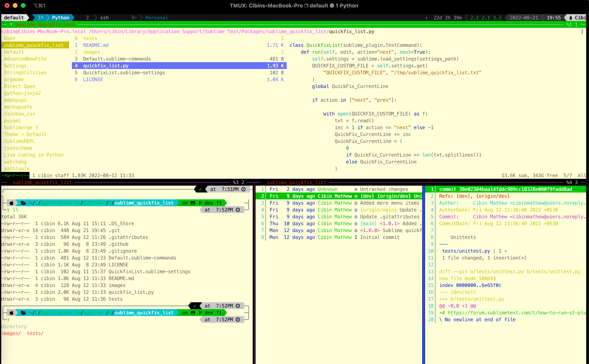Click the Apple logo in the first prompt
Image resolution: width=589 pixels, height=364 pixels.
click(11, 203)
